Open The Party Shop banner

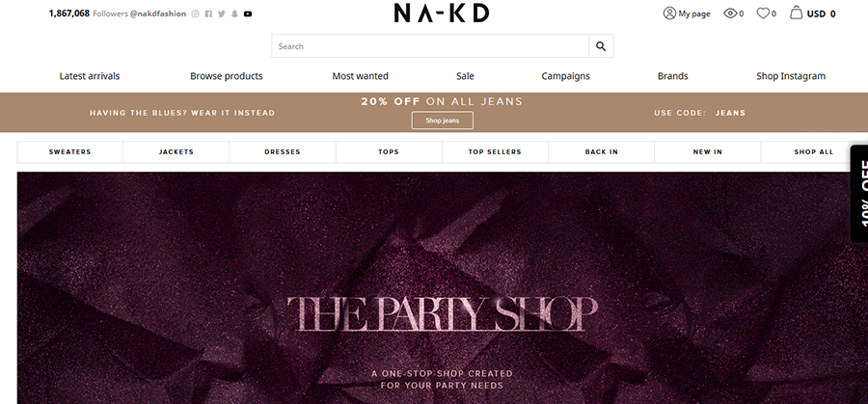pyautogui.click(x=443, y=287)
